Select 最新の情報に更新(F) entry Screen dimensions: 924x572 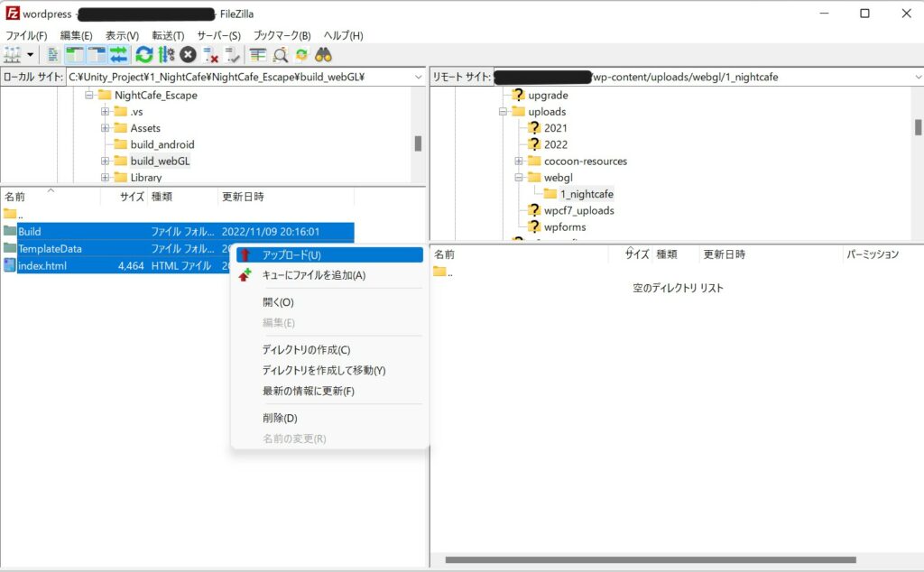click(329, 391)
